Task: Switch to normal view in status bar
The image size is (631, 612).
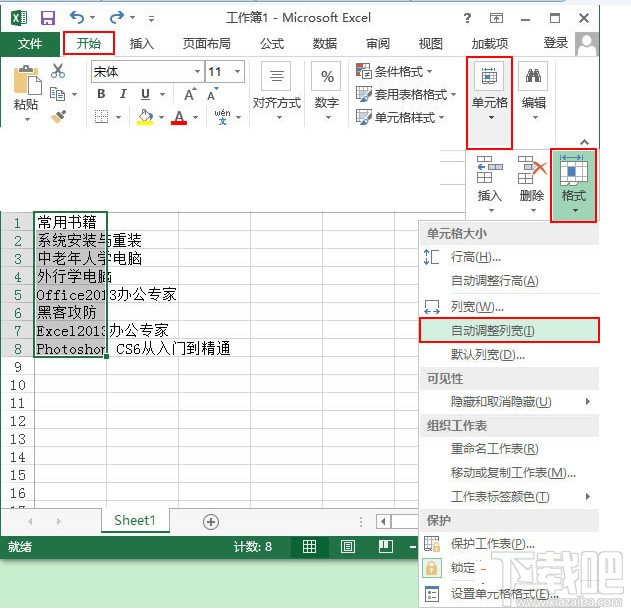Action: [x=309, y=546]
